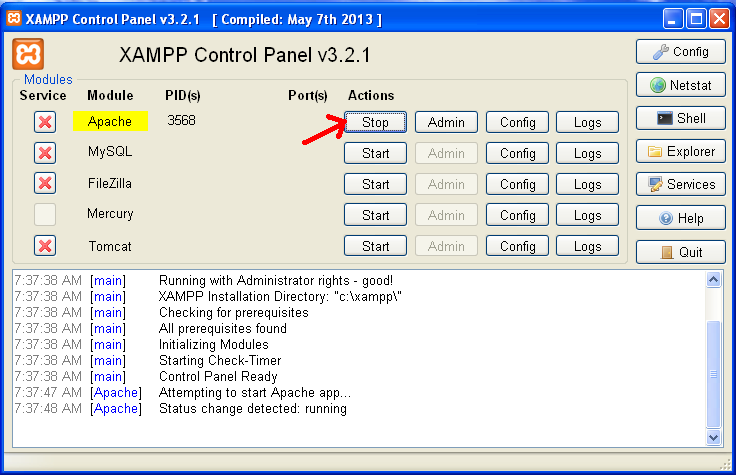Start the FileZilla module
The image size is (736, 475).
click(376, 184)
